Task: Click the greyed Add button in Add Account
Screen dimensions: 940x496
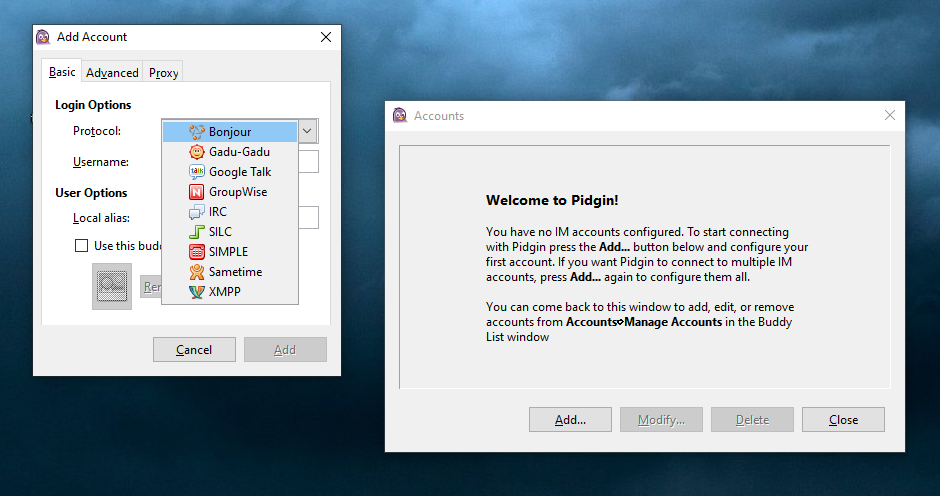Action: click(x=285, y=350)
